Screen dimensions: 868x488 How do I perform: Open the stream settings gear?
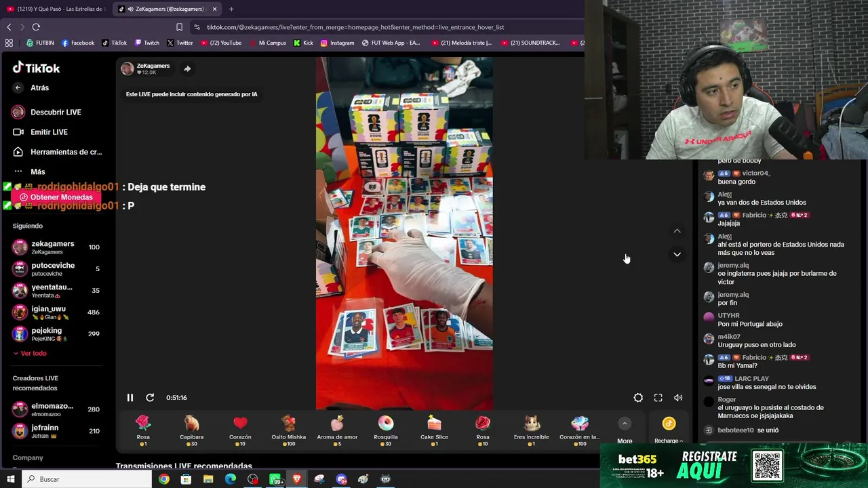[638, 398]
